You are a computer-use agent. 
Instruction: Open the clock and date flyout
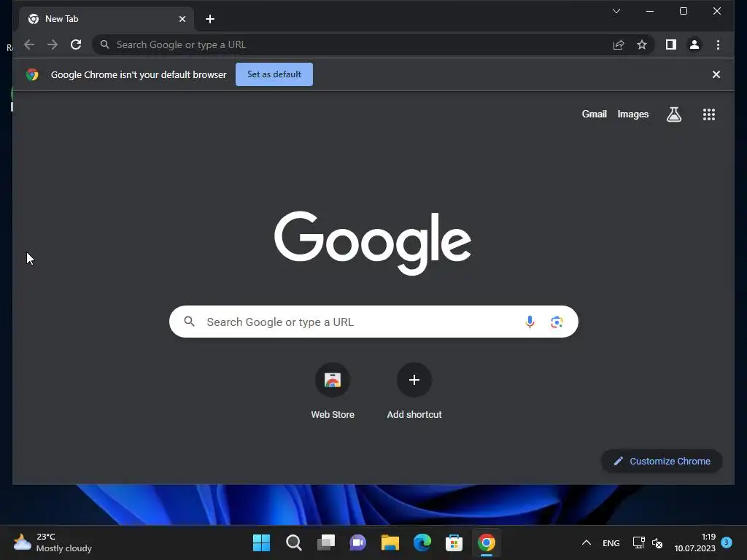(694, 542)
